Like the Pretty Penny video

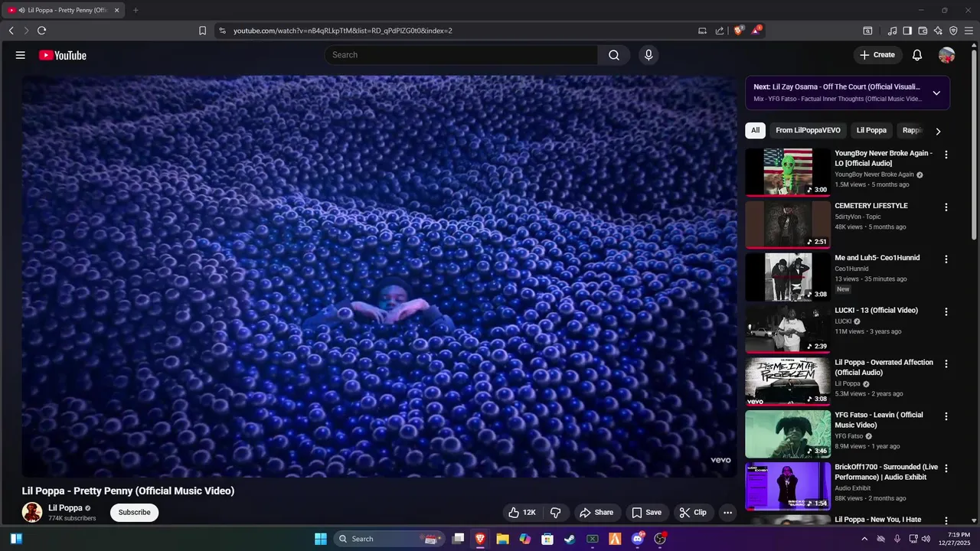click(x=522, y=513)
